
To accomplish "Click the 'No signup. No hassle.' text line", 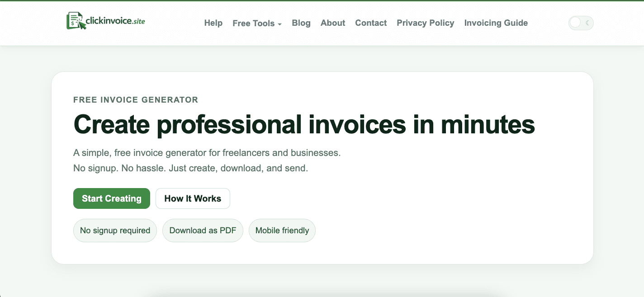I will coord(190,168).
